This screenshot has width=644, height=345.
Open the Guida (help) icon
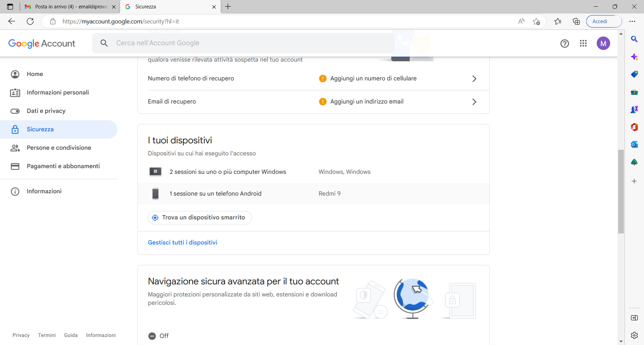[x=565, y=43]
